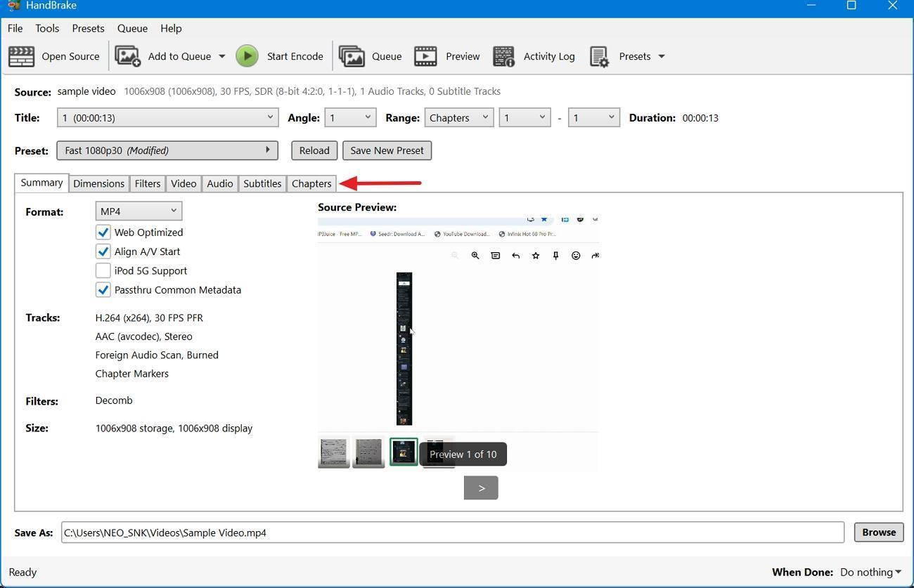This screenshot has height=588, width=914.
Task: Open the Queue panel icon
Action: click(352, 56)
